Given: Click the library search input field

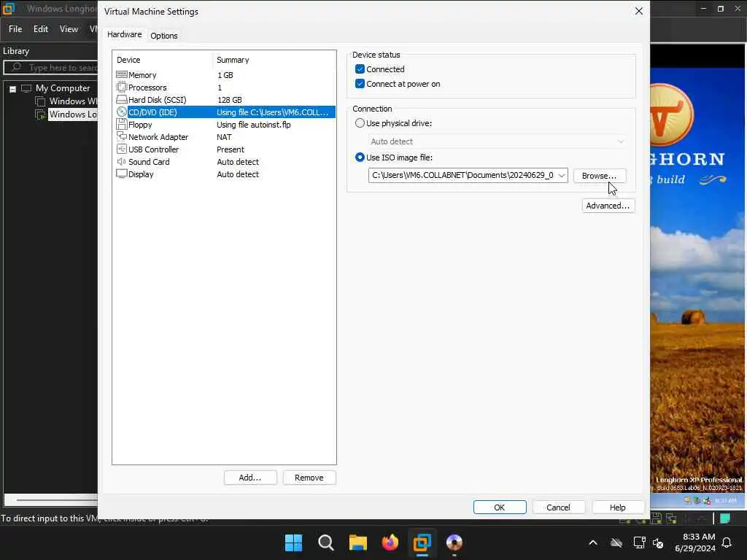Looking at the screenshot, I should pyautogui.click(x=52, y=68).
